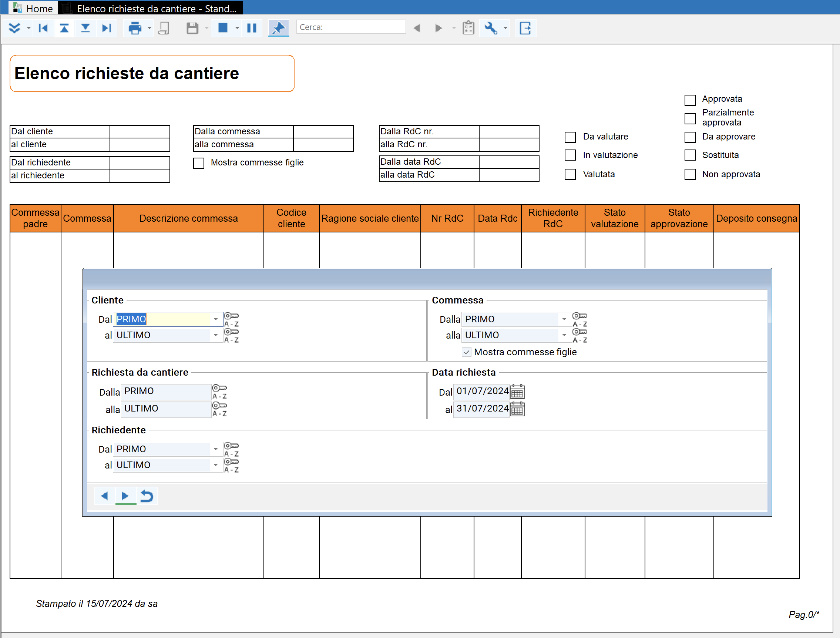Click the printer icon

pyautogui.click(x=135, y=28)
